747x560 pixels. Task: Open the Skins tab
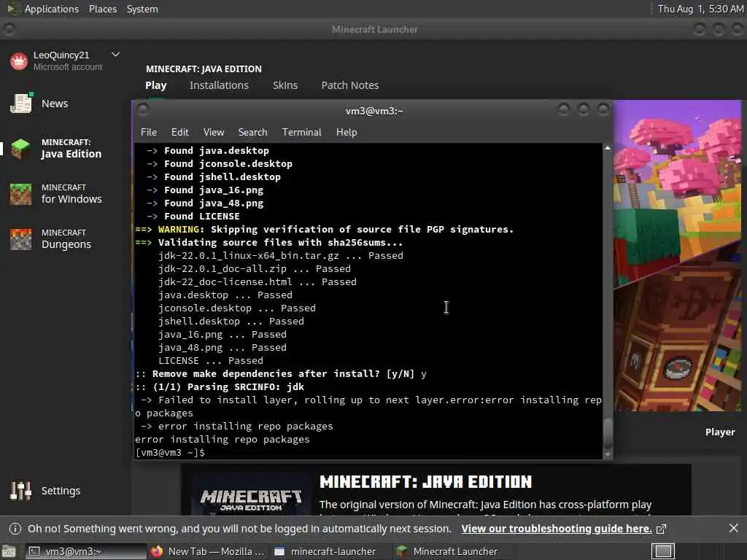[x=285, y=85]
